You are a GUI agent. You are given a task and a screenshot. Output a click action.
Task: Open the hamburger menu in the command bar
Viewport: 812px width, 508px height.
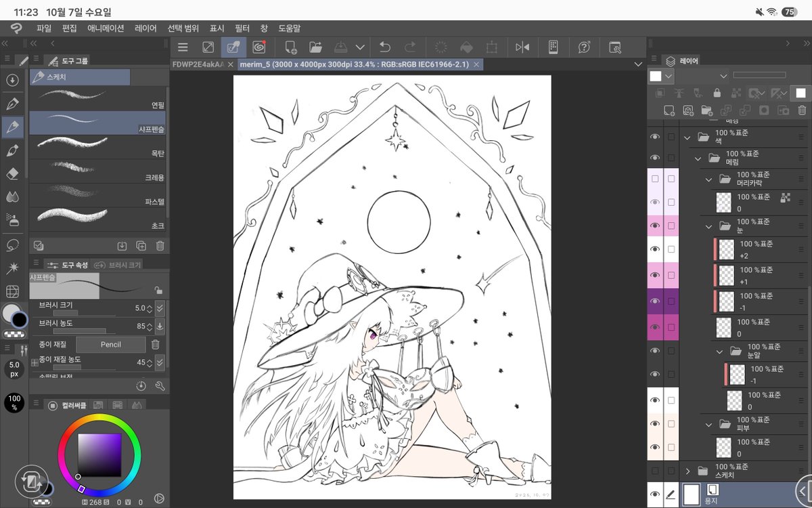point(183,47)
